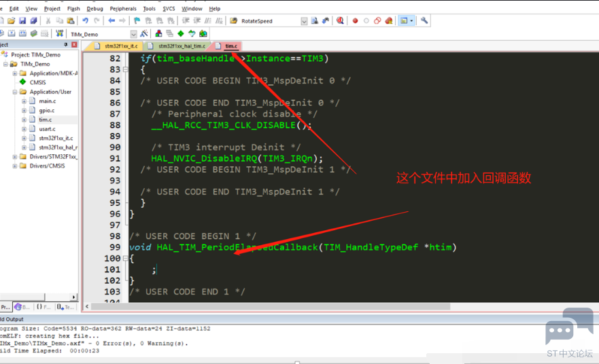This screenshot has height=364, width=599.
Task: Click the Project panel scroll-right arrow
Action: (x=73, y=297)
